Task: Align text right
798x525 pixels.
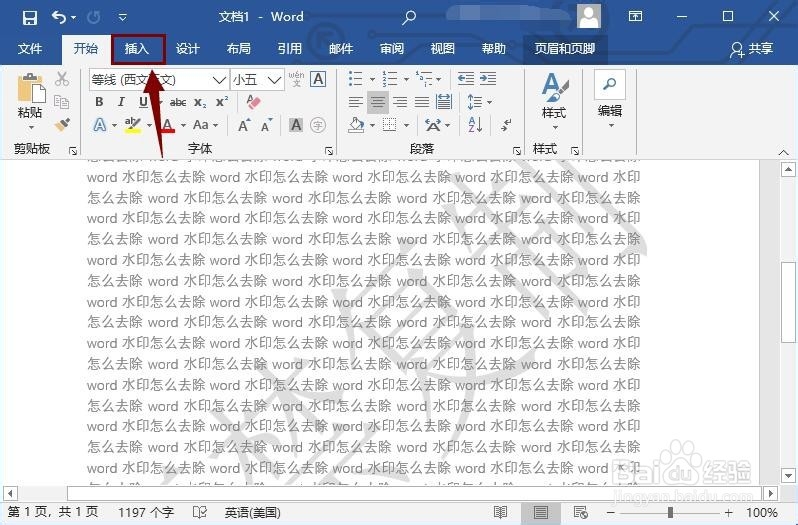Action: pyautogui.click(x=400, y=102)
